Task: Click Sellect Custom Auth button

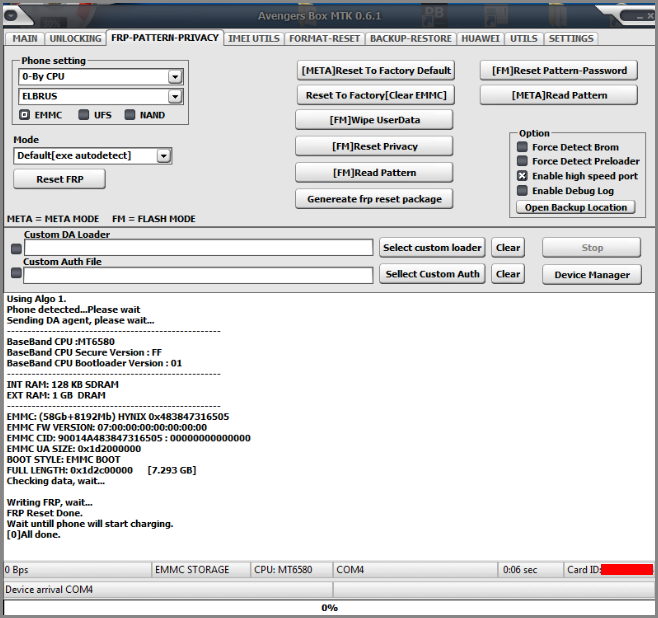Action: (x=432, y=274)
